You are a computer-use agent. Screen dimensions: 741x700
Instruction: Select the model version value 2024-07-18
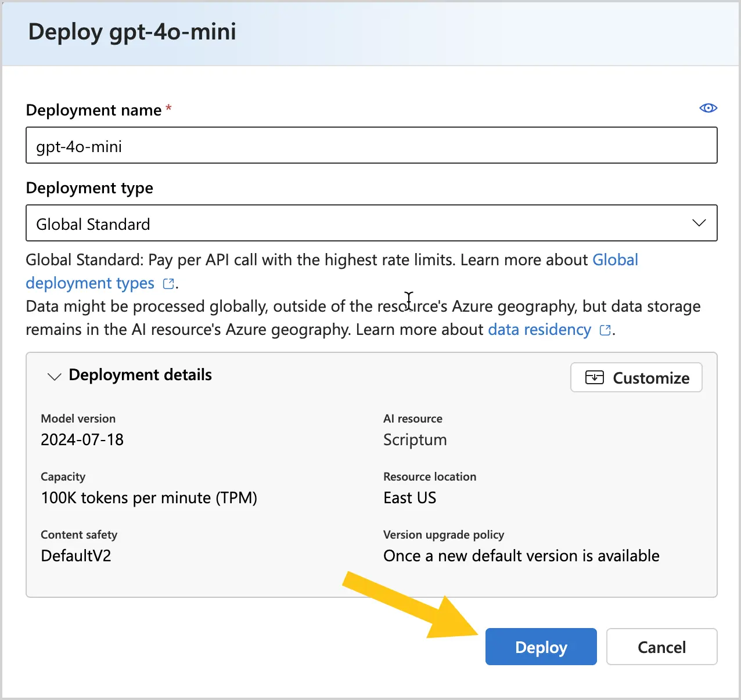[x=82, y=440]
